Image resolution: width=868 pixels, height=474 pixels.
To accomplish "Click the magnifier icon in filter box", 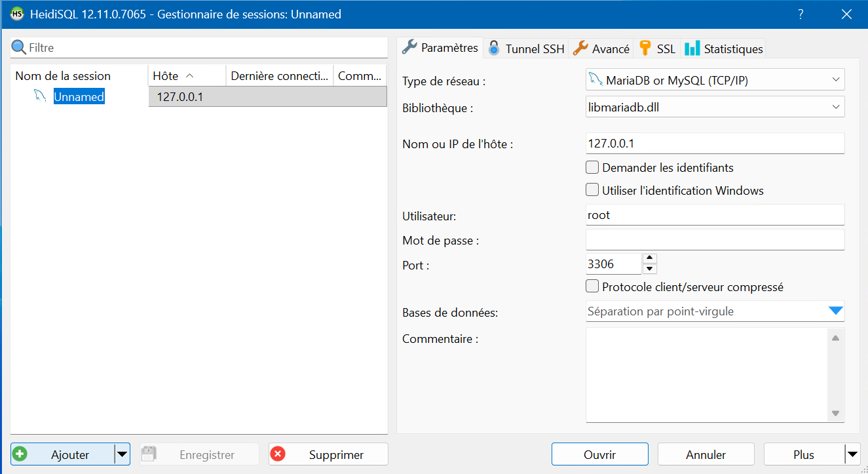I will point(19,48).
